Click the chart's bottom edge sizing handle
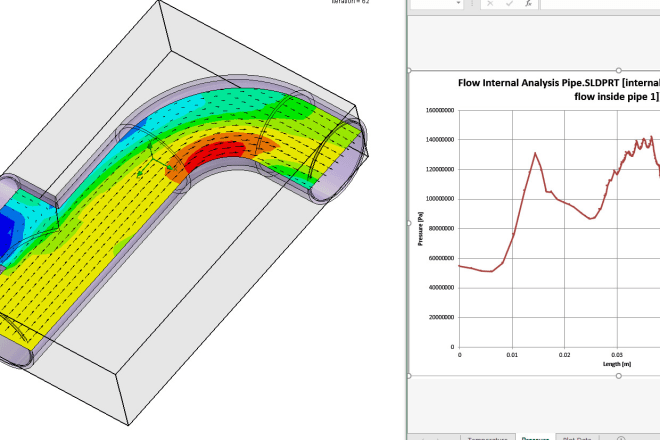Screen dimensions: 660x440 618,376
